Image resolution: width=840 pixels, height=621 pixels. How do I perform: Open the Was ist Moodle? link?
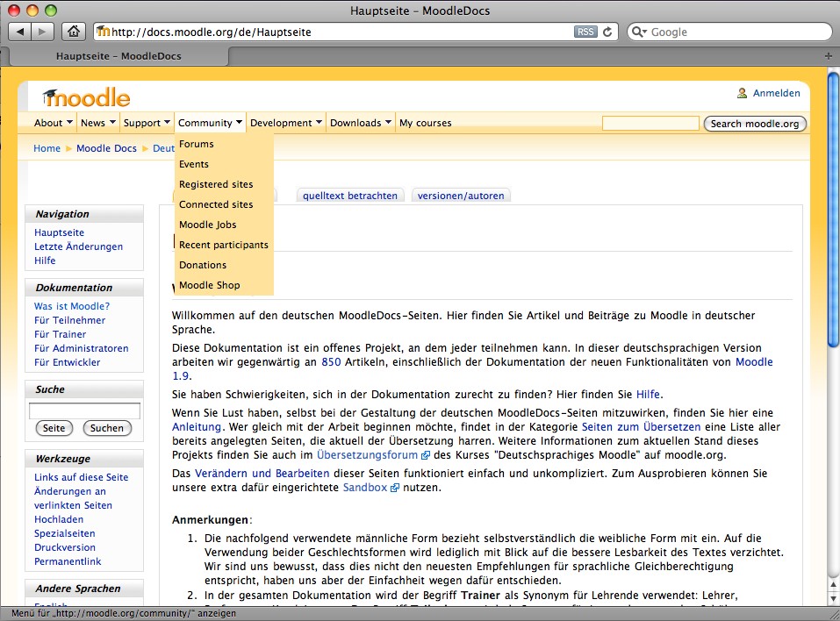click(72, 306)
